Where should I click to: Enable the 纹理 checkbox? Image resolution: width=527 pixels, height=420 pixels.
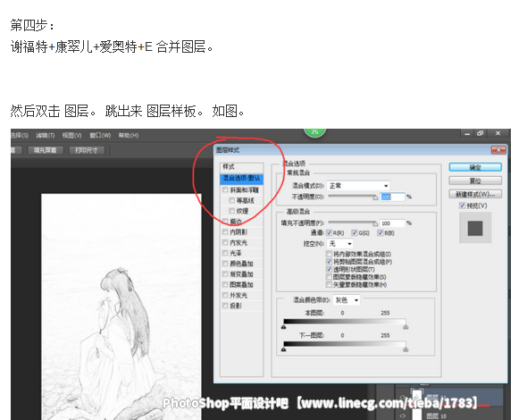point(231,211)
